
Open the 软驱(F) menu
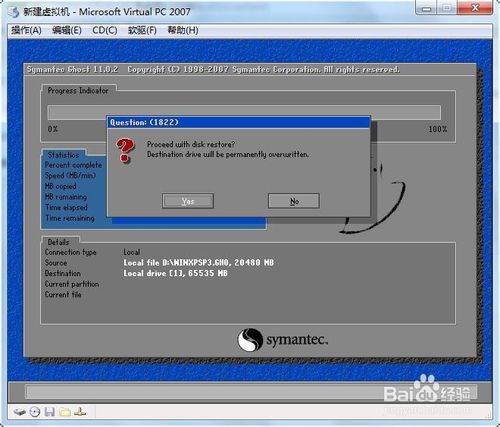(x=142, y=30)
